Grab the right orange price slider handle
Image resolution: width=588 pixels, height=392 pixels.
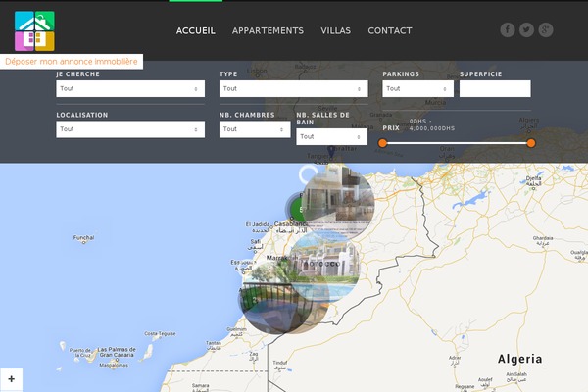click(531, 143)
